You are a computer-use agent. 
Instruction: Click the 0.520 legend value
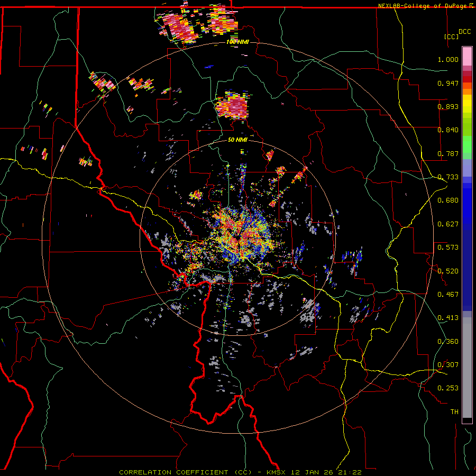pos(448,271)
